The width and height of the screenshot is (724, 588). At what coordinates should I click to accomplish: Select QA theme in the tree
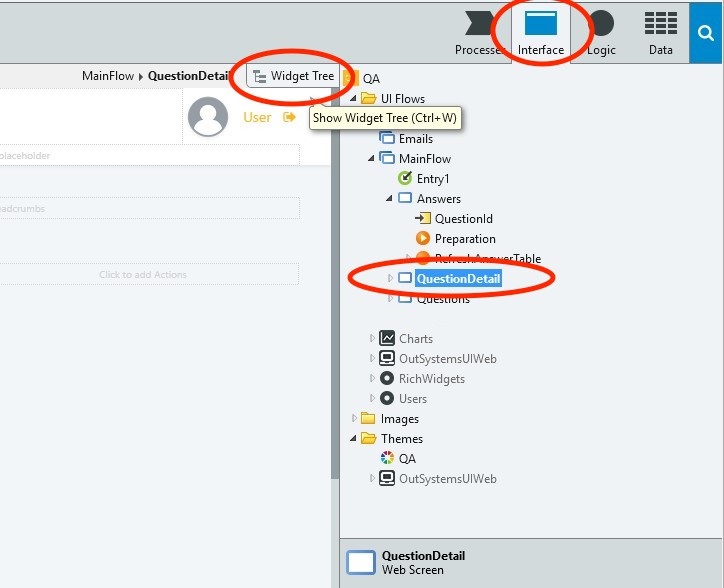point(407,459)
